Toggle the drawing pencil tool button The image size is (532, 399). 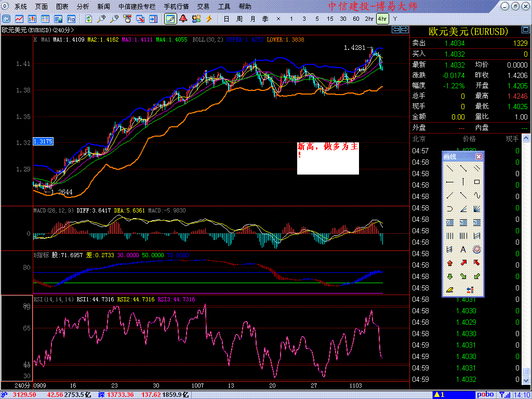tap(170, 19)
